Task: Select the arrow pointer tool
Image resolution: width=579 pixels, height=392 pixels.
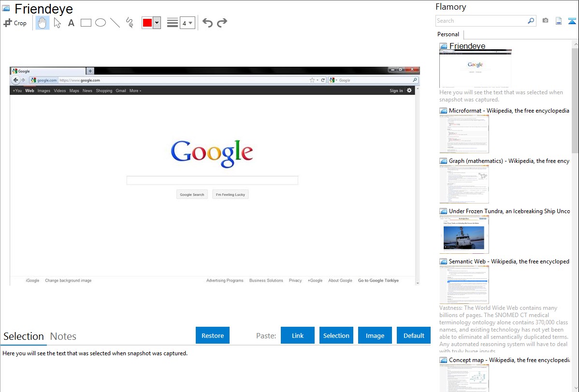Action: click(57, 23)
